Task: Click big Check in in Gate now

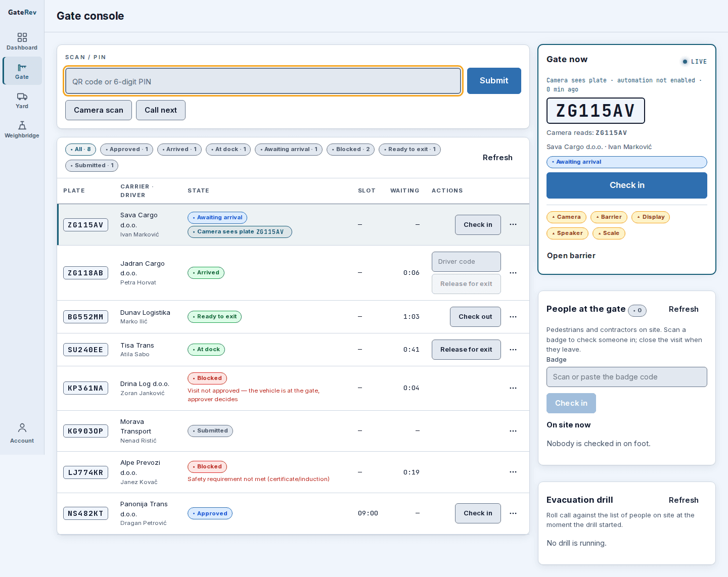Action: click(x=627, y=185)
